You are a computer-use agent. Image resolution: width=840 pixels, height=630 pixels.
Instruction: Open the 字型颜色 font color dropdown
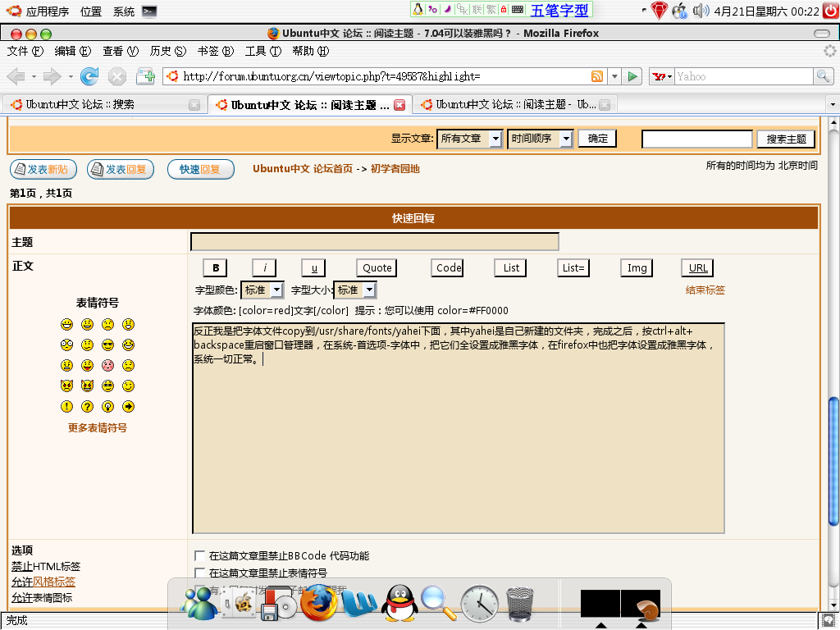(x=262, y=290)
